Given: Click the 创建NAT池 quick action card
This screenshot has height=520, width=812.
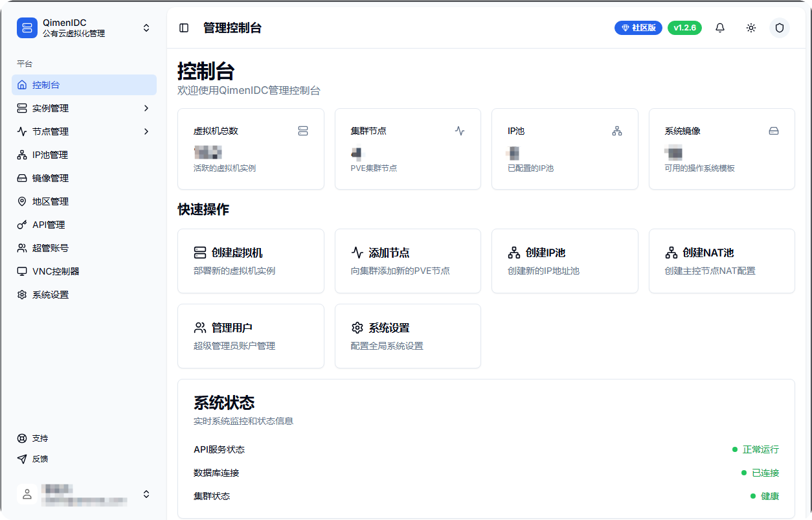Looking at the screenshot, I should pyautogui.click(x=721, y=260).
